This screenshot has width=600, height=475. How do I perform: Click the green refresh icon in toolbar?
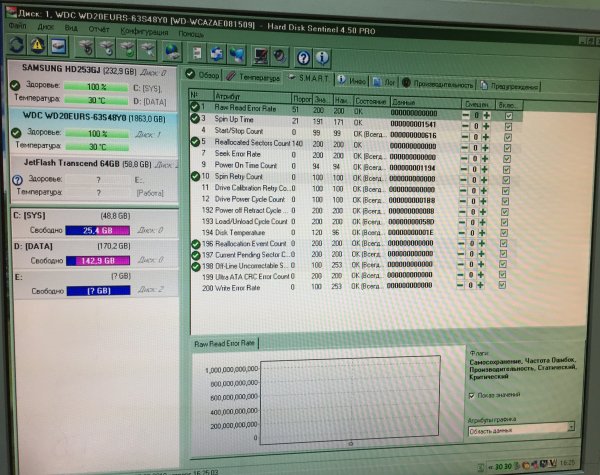(15, 45)
